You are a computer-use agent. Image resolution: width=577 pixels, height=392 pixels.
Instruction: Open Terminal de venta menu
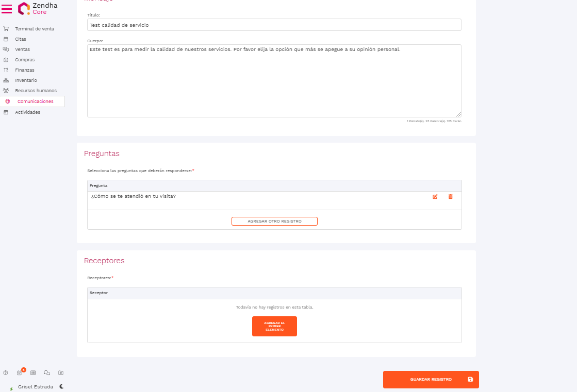34,29
